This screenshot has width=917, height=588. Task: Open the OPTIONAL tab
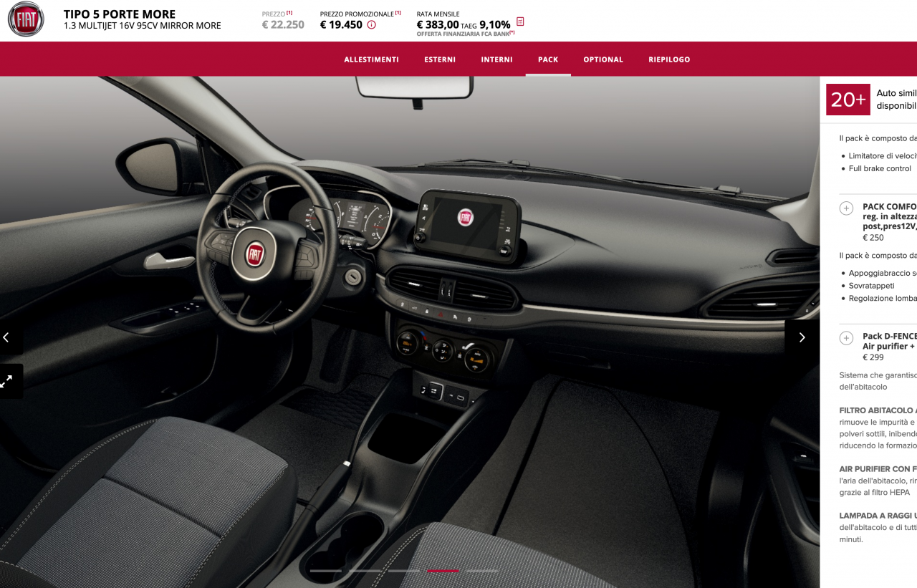(x=603, y=59)
